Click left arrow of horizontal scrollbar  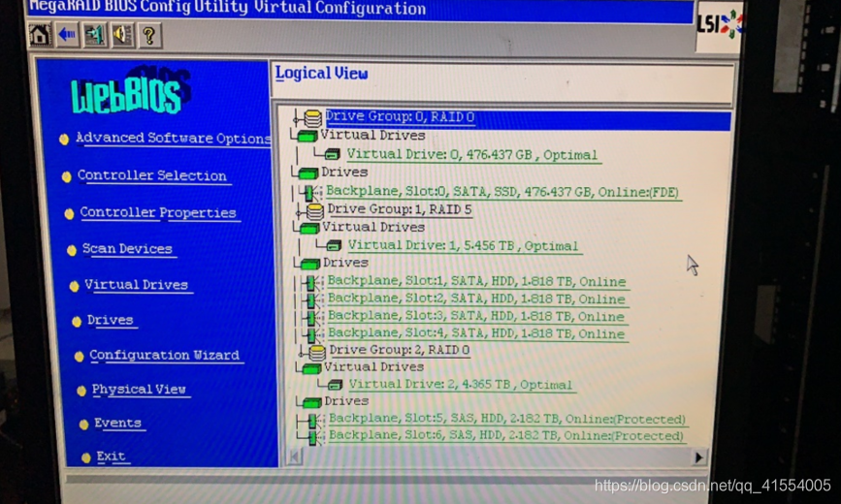coord(295,457)
